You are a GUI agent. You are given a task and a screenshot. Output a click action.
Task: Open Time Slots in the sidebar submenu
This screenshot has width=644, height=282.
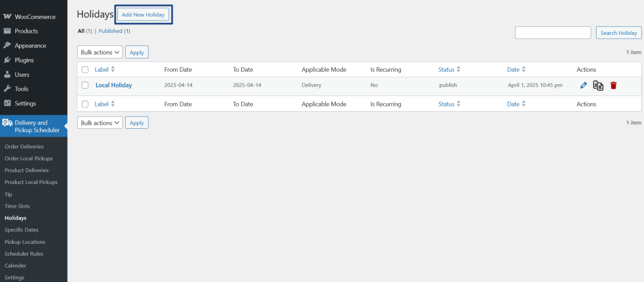tap(17, 206)
